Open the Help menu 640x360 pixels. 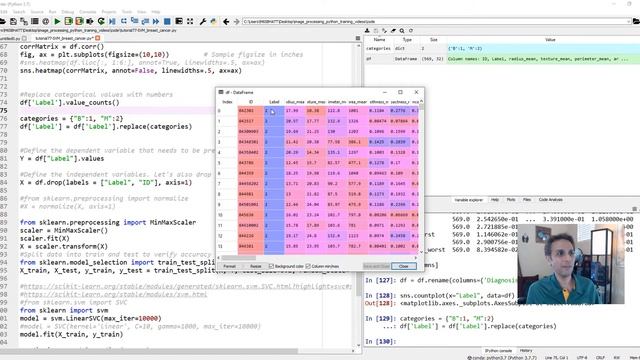[x=156, y=12]
